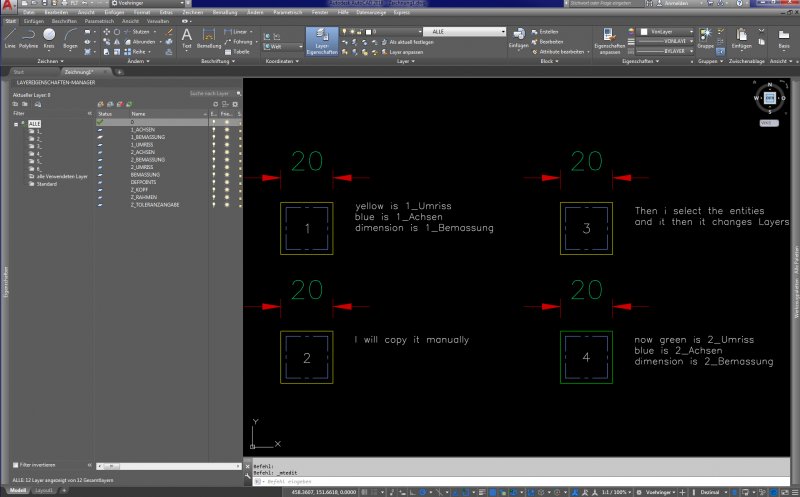Check the 'Filter invertieren' checkbox
The height and width of the screenshot is (497, 800).
click(14, 466)
